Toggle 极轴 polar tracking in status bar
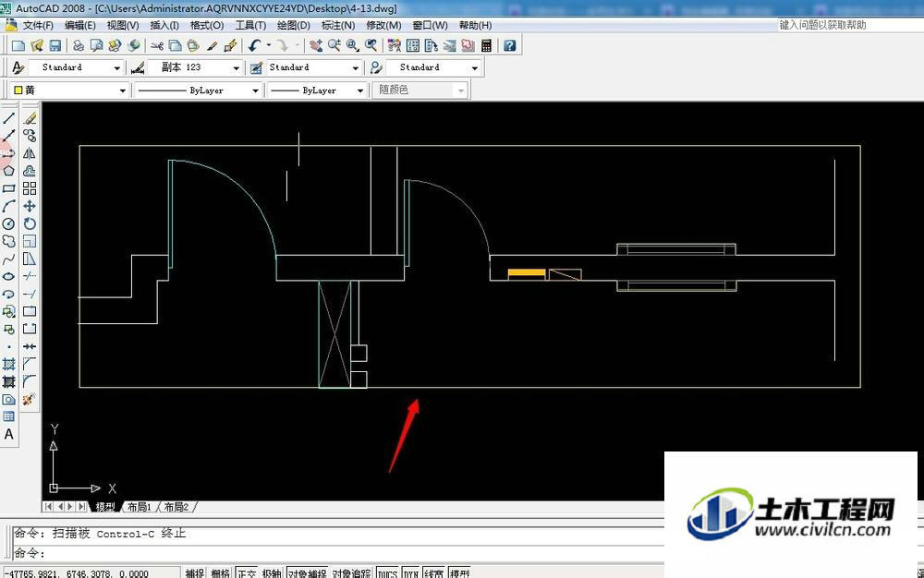924x578 pixels. coord(272,572)
